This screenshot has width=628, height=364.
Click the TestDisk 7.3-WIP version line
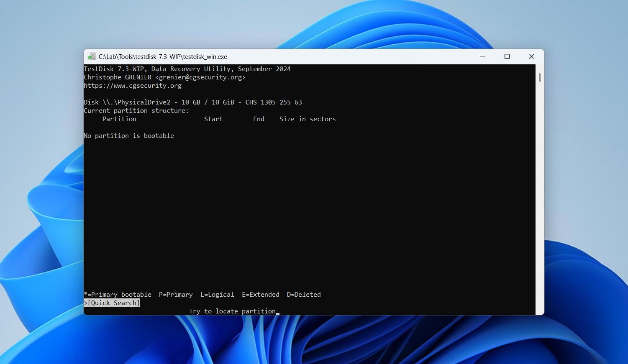click(x=187, y=69)
